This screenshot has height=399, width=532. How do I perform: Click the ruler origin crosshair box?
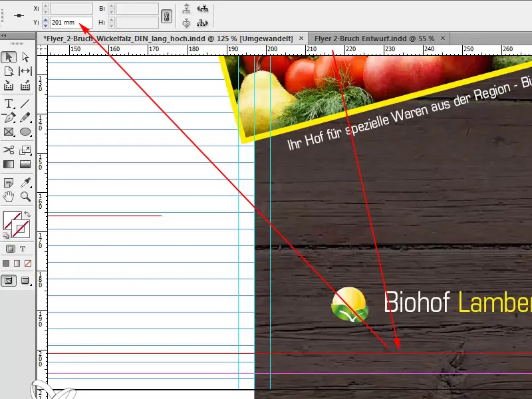pos(42,50)
